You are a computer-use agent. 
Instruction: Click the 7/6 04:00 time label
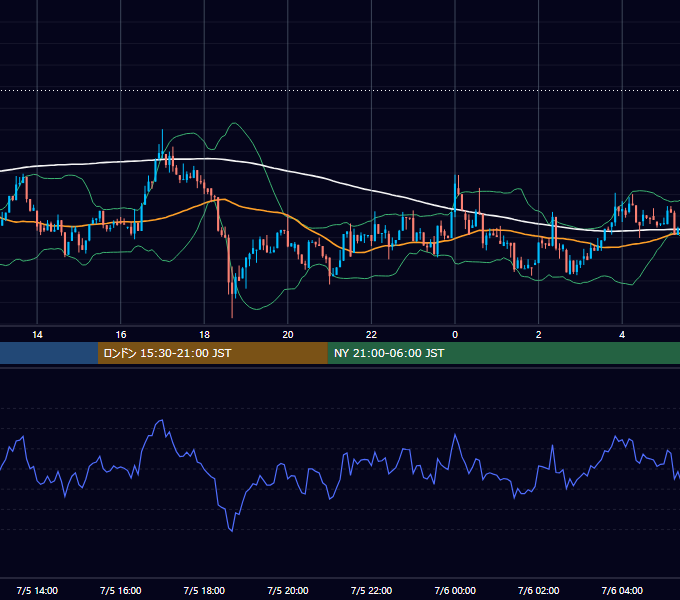pos(622,590)
